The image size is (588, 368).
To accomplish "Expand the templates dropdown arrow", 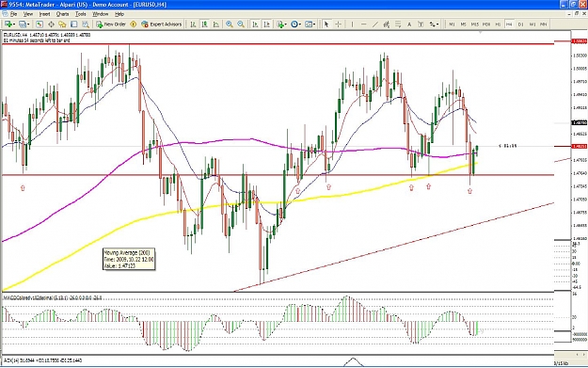I will (314, 24).
